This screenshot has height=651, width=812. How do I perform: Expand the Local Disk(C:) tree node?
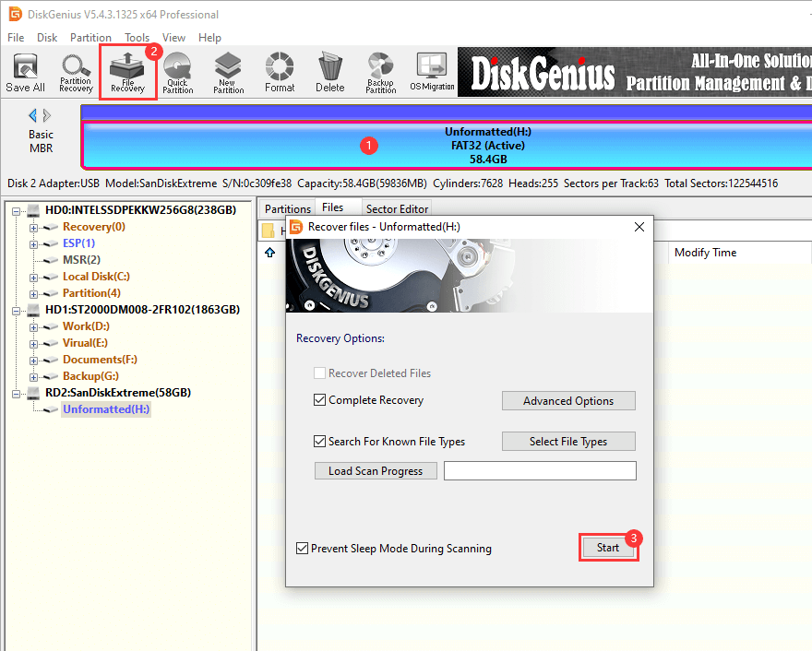[34, 277]
